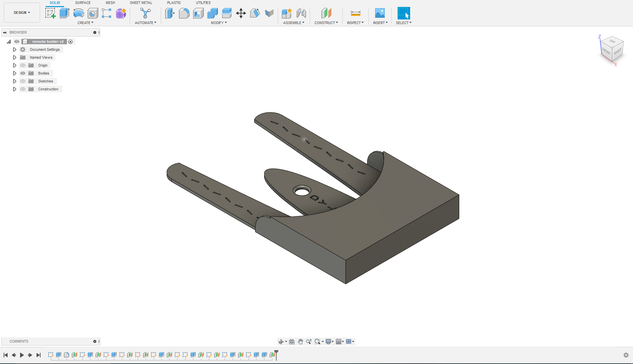633x364 pixels.
Task: Expand Bodies node
Action: pos(15,73)
